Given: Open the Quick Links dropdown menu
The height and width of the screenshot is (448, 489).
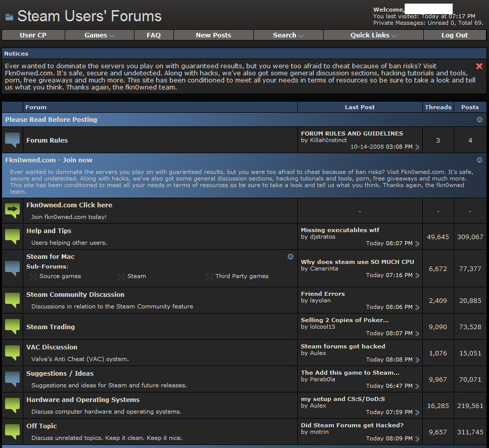Looking at the screenshot, I should [373, 35].
